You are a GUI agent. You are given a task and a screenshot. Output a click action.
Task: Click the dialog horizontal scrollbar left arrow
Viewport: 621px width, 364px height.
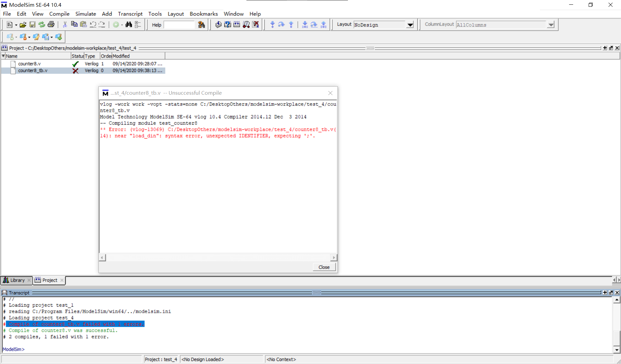(x=102, y=257)
